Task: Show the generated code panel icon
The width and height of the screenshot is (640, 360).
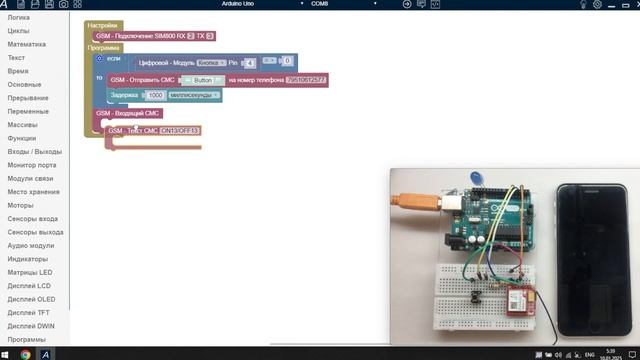Action: (x=435, y=4)
